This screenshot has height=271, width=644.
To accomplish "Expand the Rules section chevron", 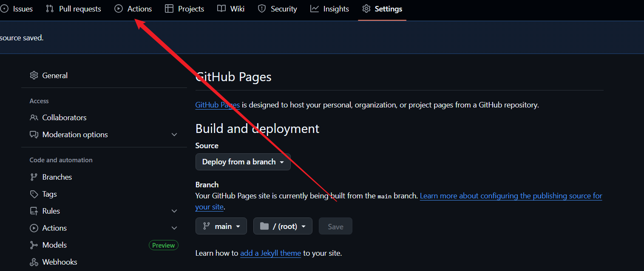I will click(174, 211).
